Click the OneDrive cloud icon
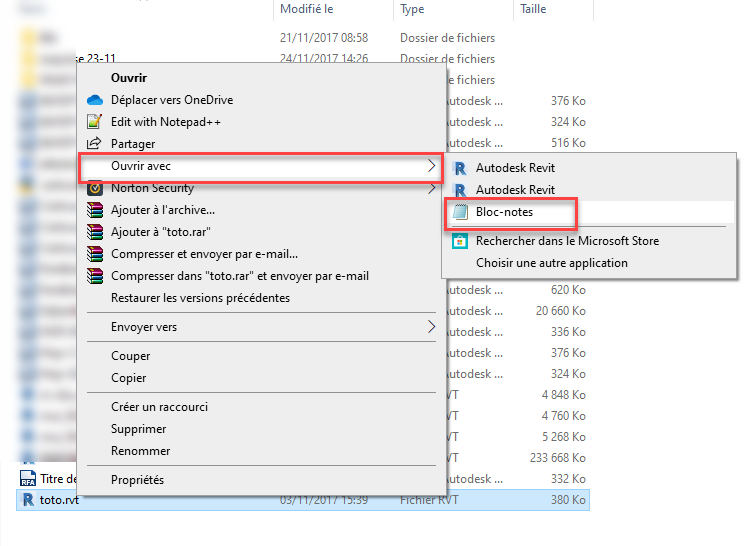 coord(95,100)
